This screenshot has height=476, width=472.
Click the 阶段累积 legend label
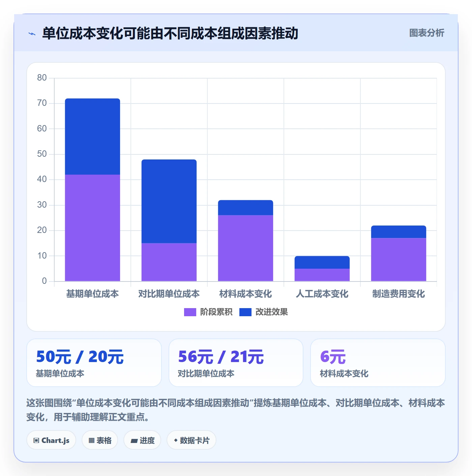pos(216,312)
